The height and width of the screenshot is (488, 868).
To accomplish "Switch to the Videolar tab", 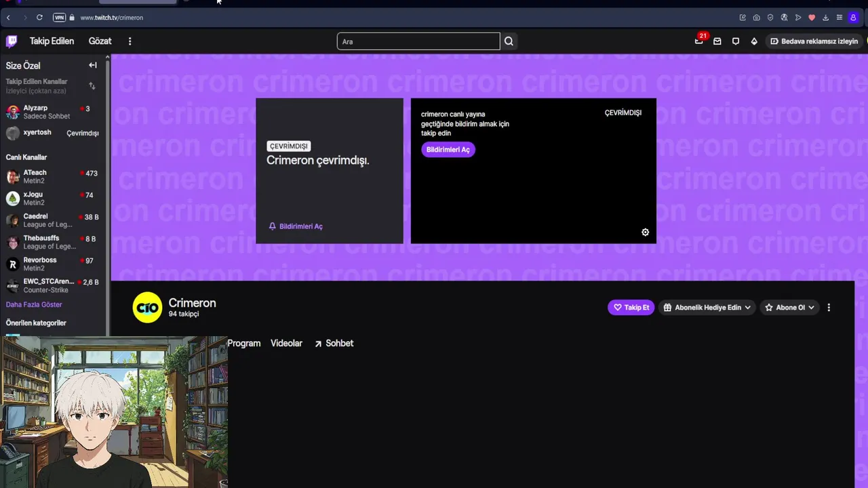I will [x=286, y=344].
